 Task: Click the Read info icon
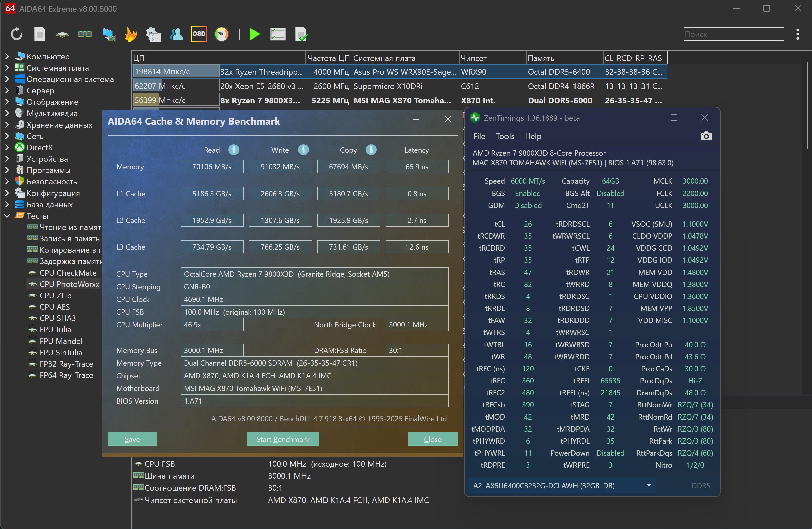tap(234, 150)
